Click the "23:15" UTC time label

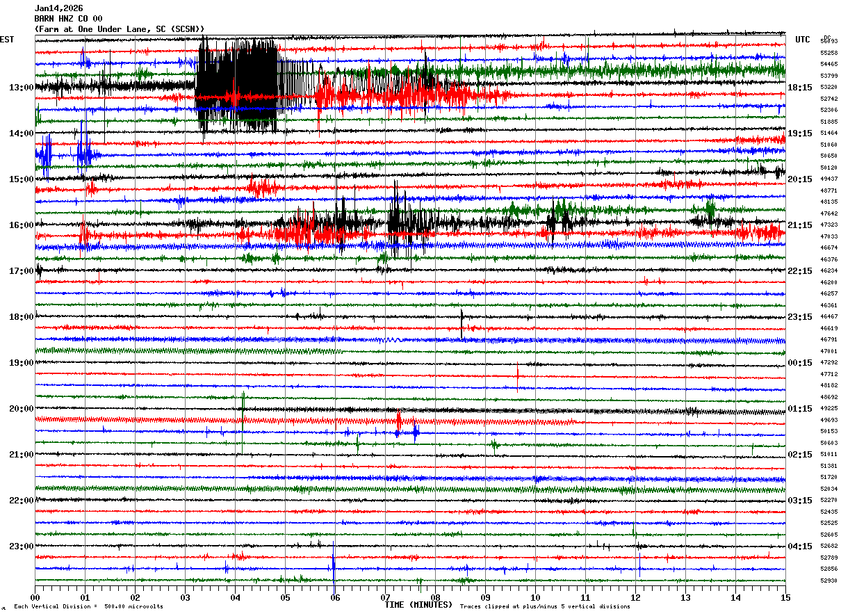click(800, 317)
